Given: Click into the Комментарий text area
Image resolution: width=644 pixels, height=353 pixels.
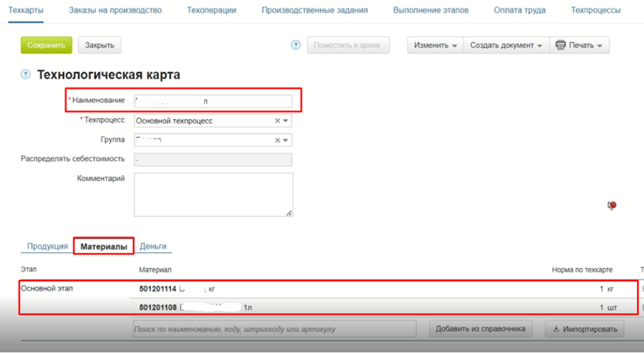Looking at the screenshot, I should click(213, 195).
